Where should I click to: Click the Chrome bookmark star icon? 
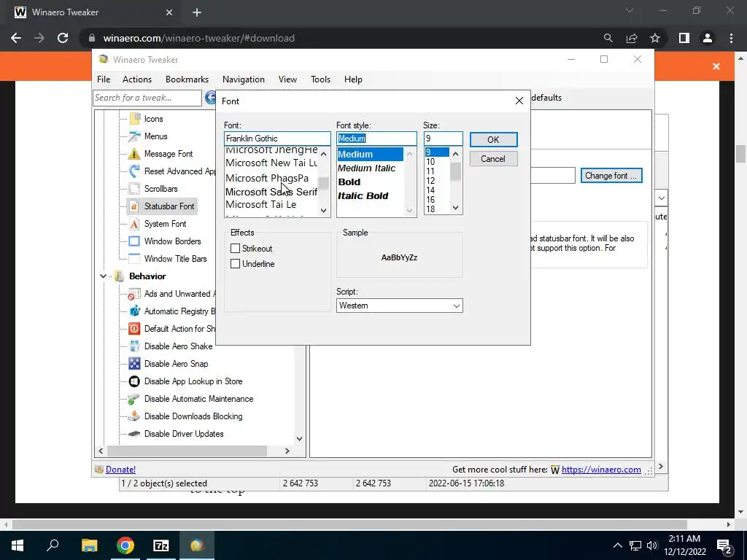click(x=655, y=38)
